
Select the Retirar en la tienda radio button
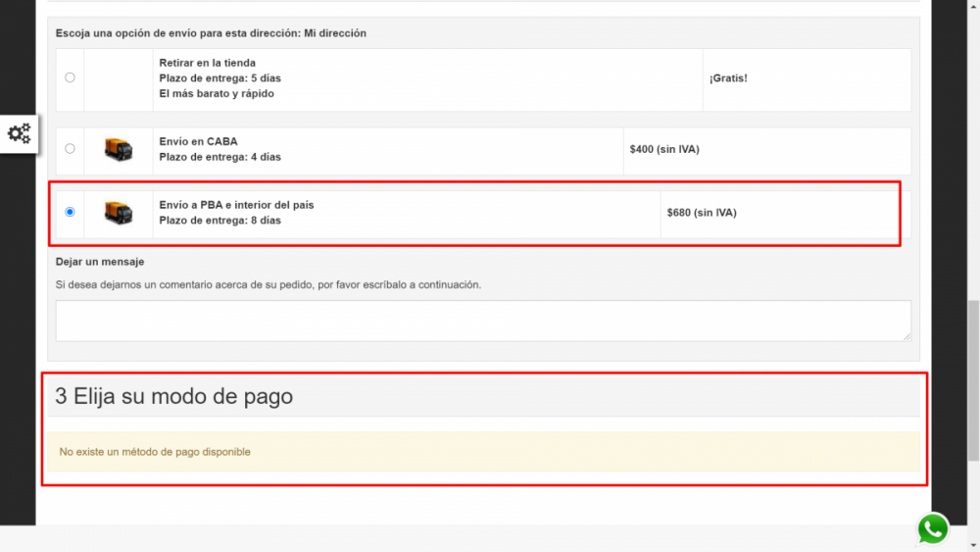[x=70, y=77]
